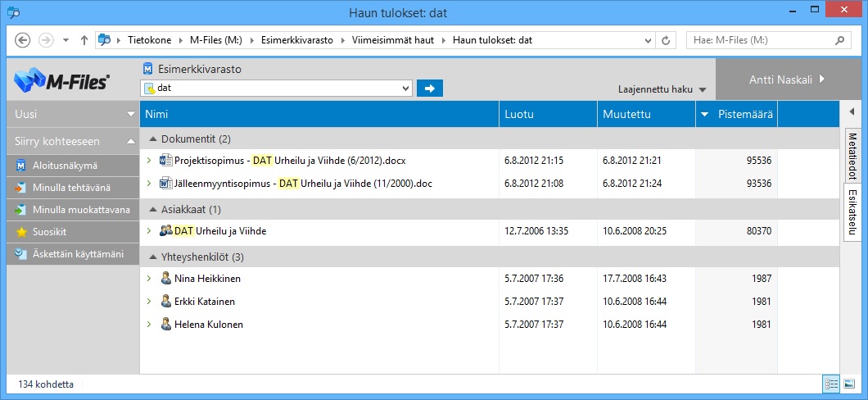
Task: Collapse the Yhteyshenkilöt group
Action: tap(153, 257)
